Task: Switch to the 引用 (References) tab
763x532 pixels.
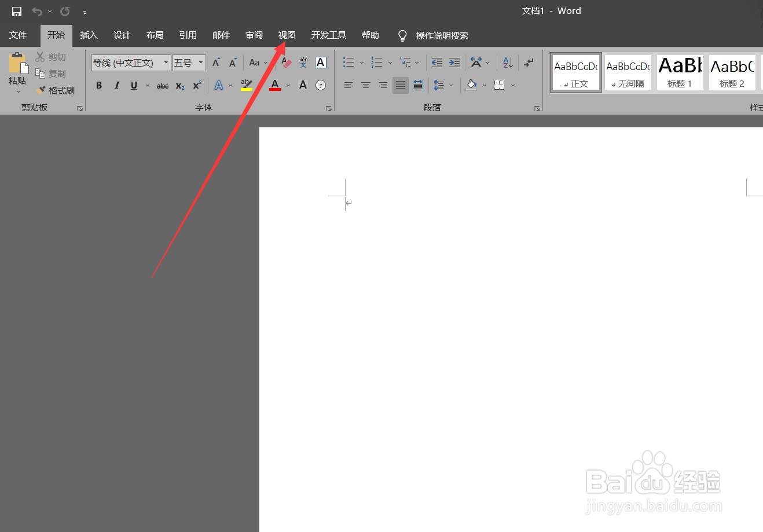Action: point(188,35)
